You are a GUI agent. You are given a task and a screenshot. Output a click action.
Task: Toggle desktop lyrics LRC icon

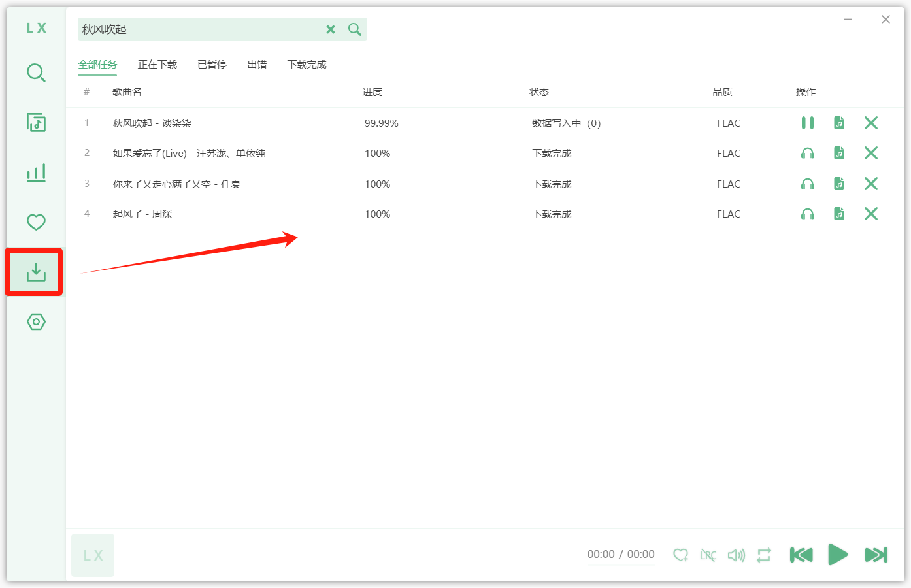[708, 555]
